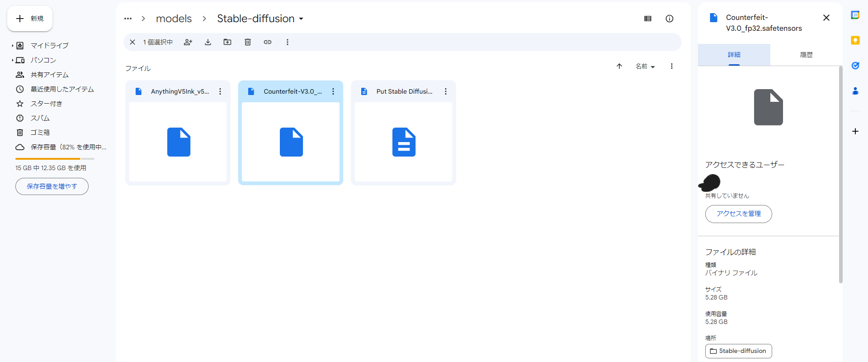Close the details side panel
Image resolution: width=868 pixels, height=362 pixels.
click(826, 18)
